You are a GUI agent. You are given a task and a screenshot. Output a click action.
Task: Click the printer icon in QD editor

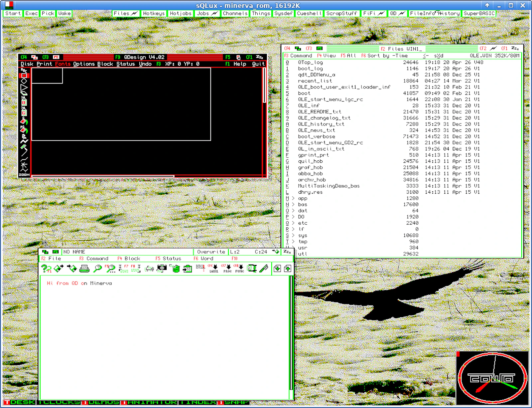tap(84, 269)
